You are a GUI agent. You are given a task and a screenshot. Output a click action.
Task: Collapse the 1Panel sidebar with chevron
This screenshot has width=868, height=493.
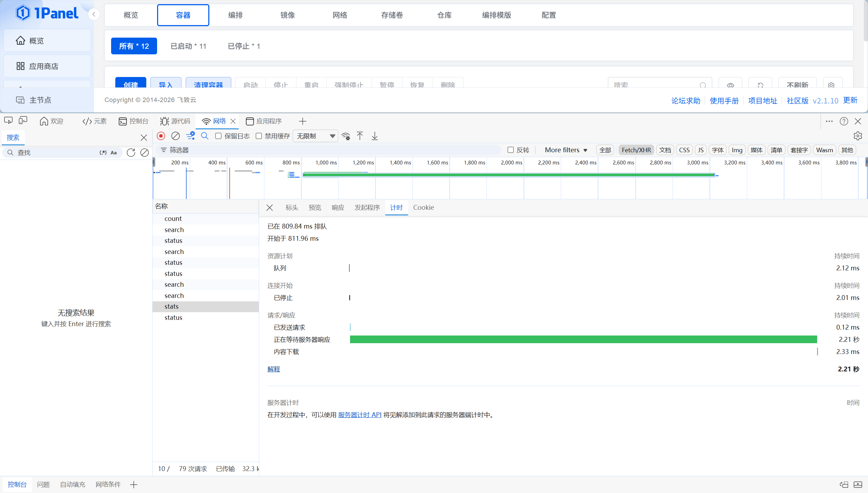[94, 14]
